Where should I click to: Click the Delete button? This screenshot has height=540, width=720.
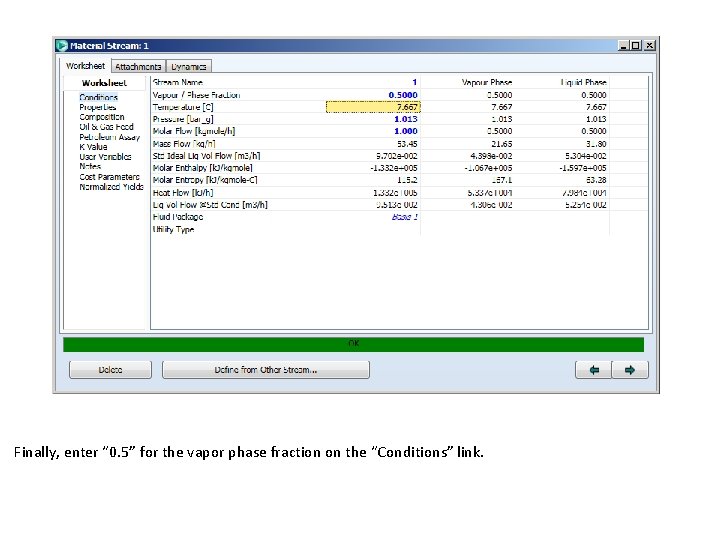point(110,370)
